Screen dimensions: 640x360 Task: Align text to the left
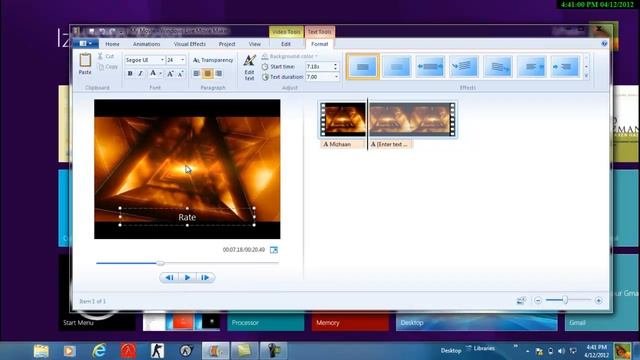tap(196, 73)
